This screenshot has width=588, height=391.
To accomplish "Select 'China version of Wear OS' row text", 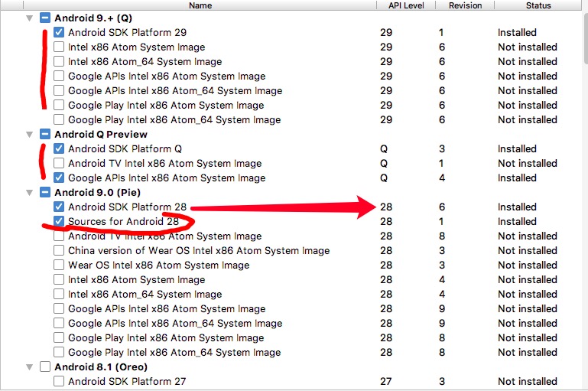I will pos(199,250).
